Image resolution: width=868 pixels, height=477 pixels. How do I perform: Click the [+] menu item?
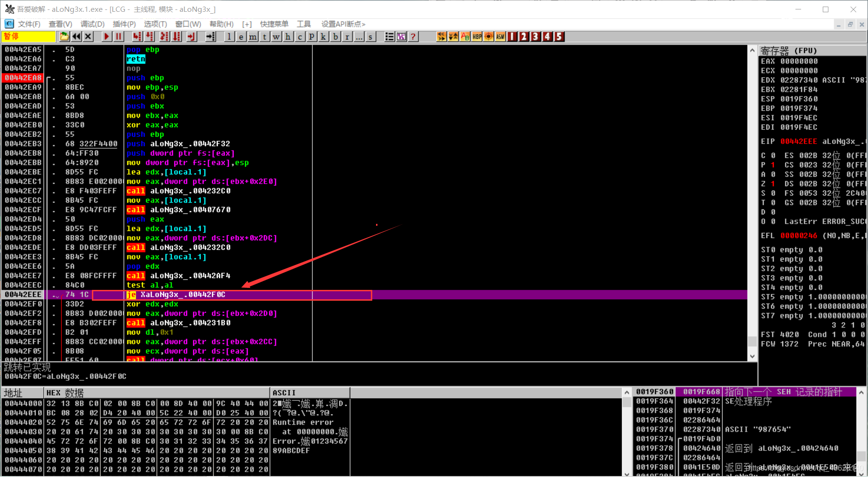pos(247,24)
